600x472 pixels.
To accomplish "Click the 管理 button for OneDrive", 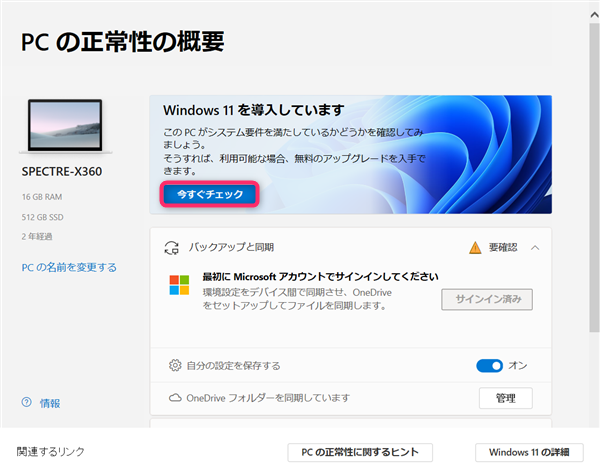I will tap(505, 398).
